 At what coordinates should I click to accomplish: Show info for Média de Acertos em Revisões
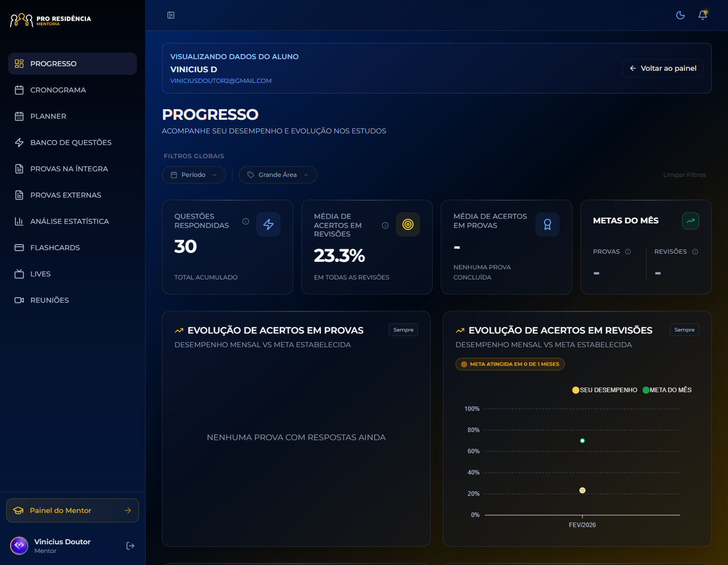[385, 225]
